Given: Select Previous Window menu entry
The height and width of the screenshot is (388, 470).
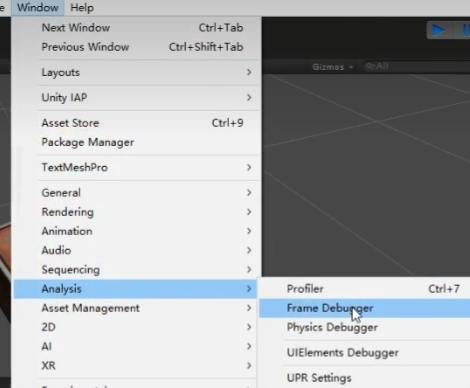Looking at the screenshot, I should point(135,47).
